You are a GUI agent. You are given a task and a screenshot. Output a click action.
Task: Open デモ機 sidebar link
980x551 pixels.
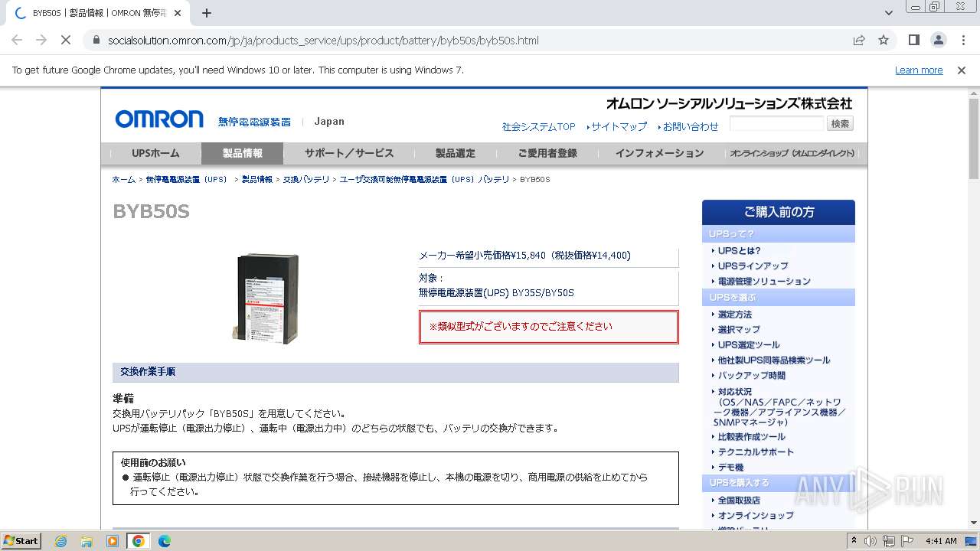point(730,468)
